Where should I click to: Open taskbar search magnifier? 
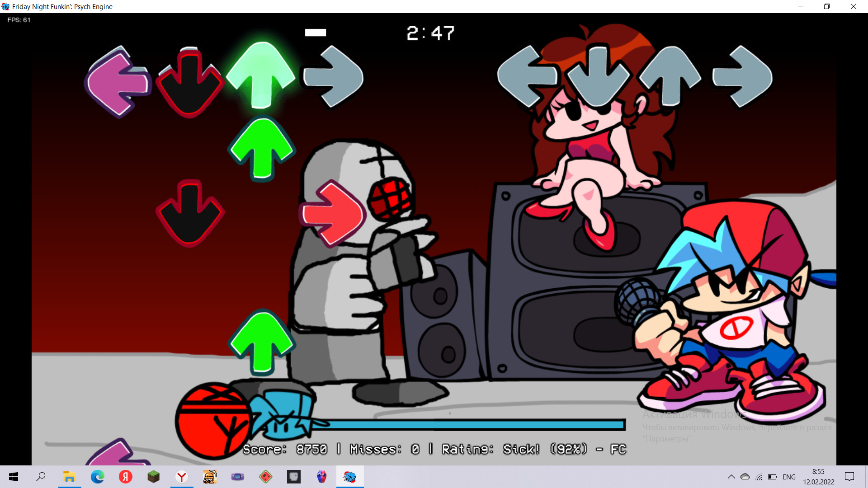click(41, 477)
